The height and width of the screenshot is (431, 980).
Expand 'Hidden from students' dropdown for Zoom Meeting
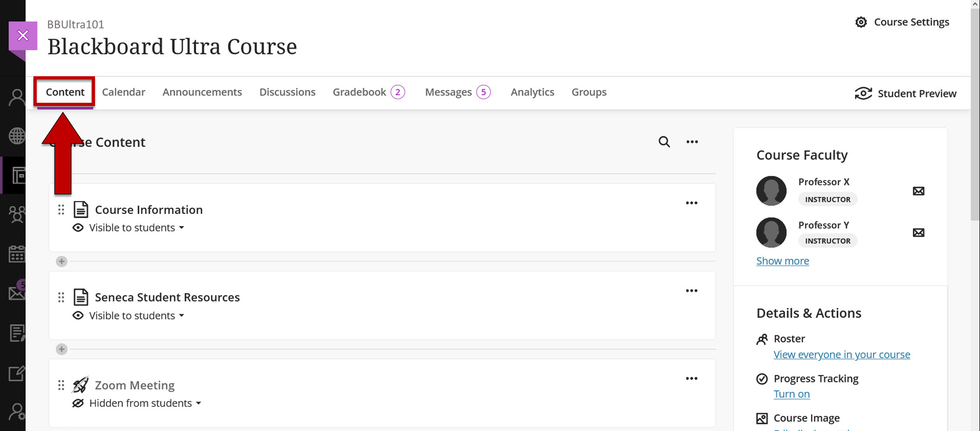pyautogui.click(x=145, y=403)
